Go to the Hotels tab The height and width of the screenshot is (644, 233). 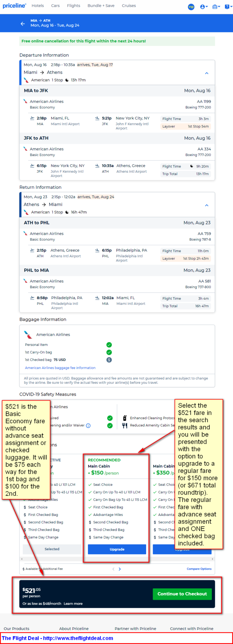pyautogui.click(x=38, y=6)
